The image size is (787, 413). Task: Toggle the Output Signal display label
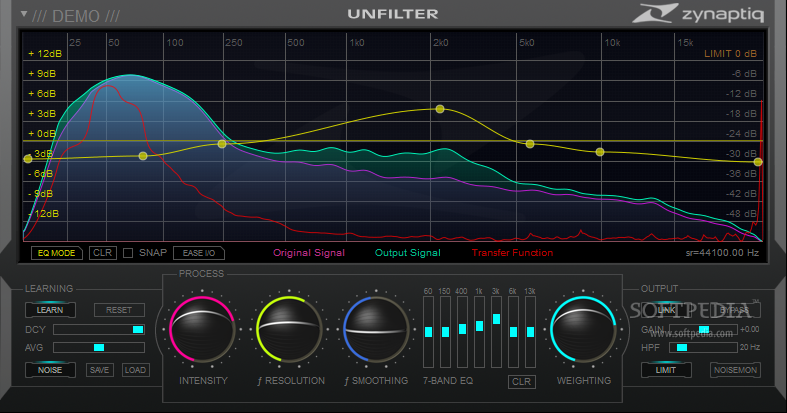click(x=408, y=253)
